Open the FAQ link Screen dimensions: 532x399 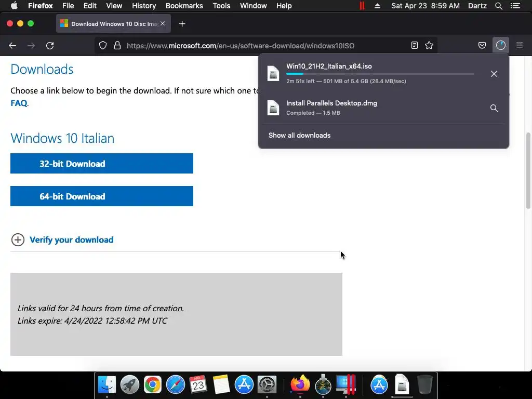pyautogui.click(x=19, y=103)
